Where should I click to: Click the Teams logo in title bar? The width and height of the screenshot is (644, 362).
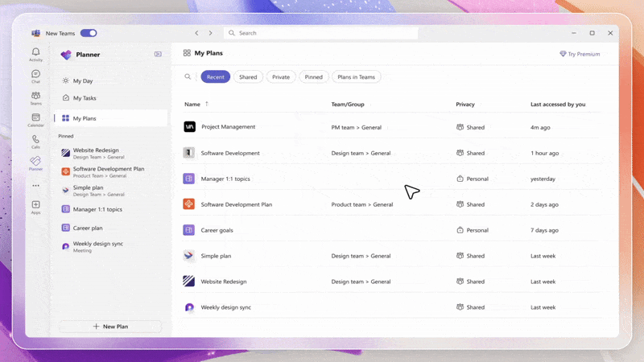click(35, 33)
